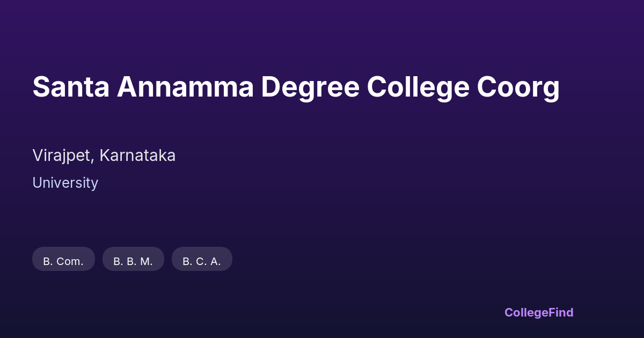The height and width of the screenshot is (338, 644).
Task: Click the word Annamma in the heading
Action: tap(185, 87)
